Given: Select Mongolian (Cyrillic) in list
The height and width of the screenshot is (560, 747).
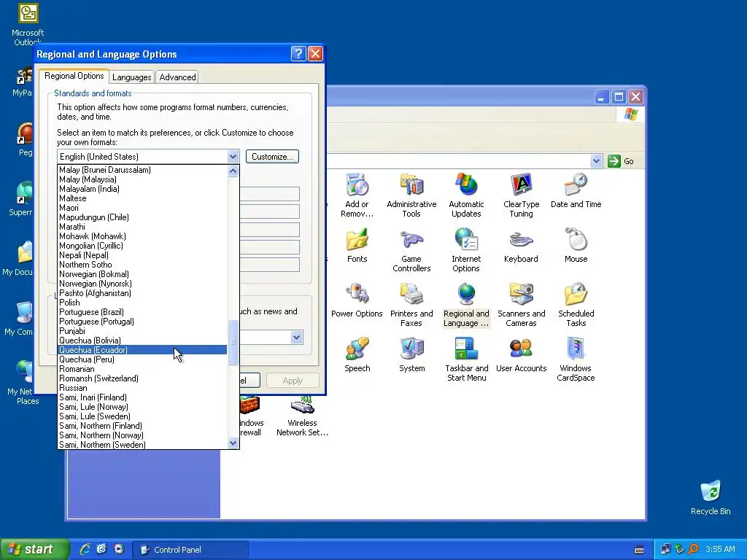Looking at the screenshot, I should pos(142,246).
